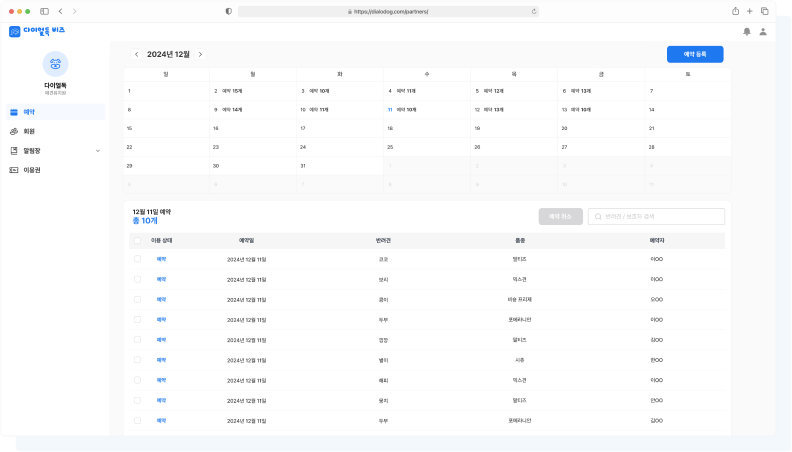The width and height of the screenshot is (792, 452).
Task: Select December 3 with 예약 10개
Action: (x=340, y=91)
